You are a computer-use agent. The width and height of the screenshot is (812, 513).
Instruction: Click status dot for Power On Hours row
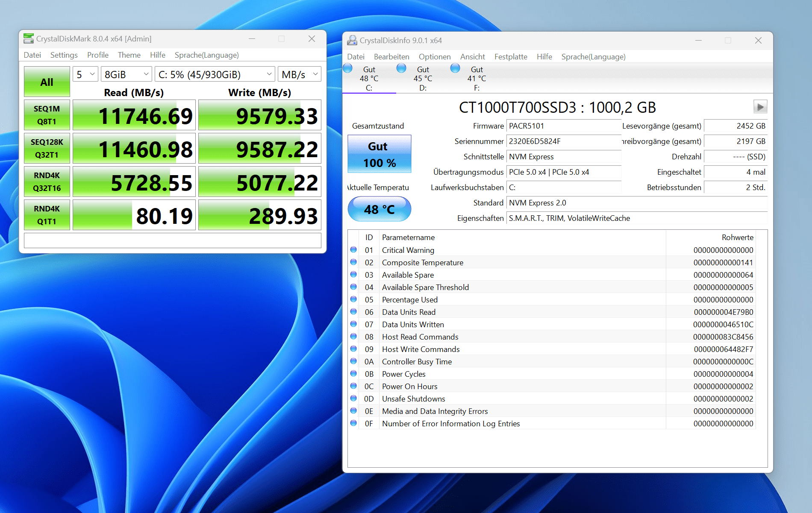(353, 386)
